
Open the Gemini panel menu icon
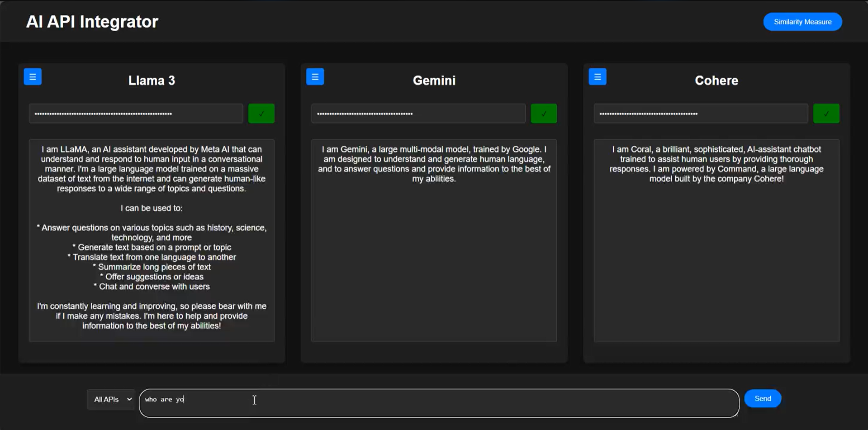(x=315, y=77)
